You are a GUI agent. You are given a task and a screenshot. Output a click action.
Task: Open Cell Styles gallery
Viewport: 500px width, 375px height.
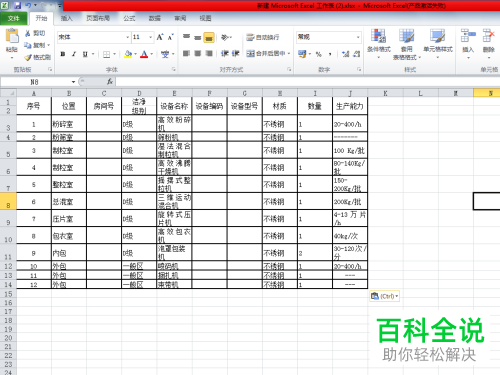point(438,44)
